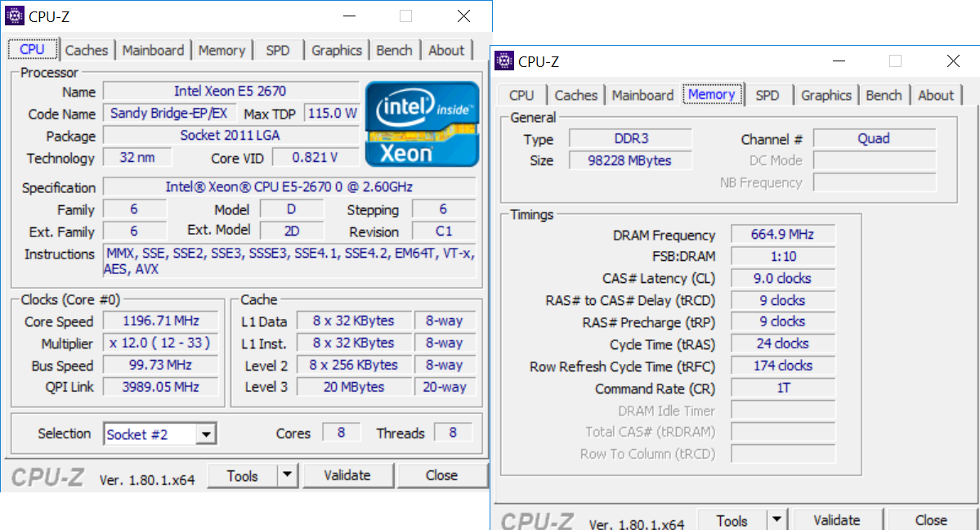
Task: Click the empty DRAM Idle Timer field
Action: (783, 410)
